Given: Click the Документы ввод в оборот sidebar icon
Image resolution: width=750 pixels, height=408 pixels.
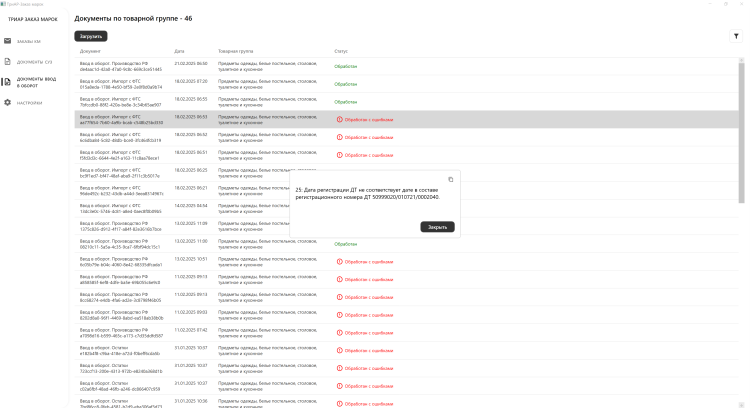Looking at the screenshot, I should (x=8, y=81).
